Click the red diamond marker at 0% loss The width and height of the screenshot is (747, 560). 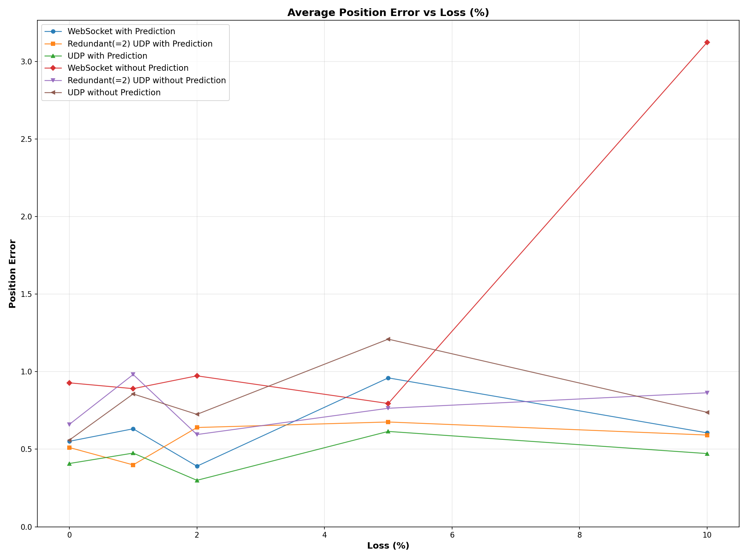(69, 383)
